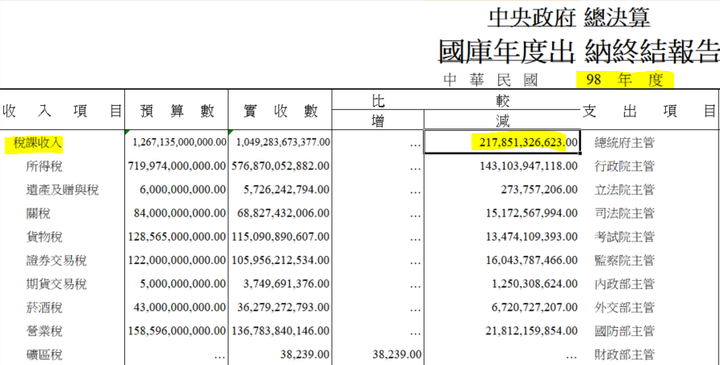
Task: Click the 總決算 heading text
Action: [x=617, y=18]
